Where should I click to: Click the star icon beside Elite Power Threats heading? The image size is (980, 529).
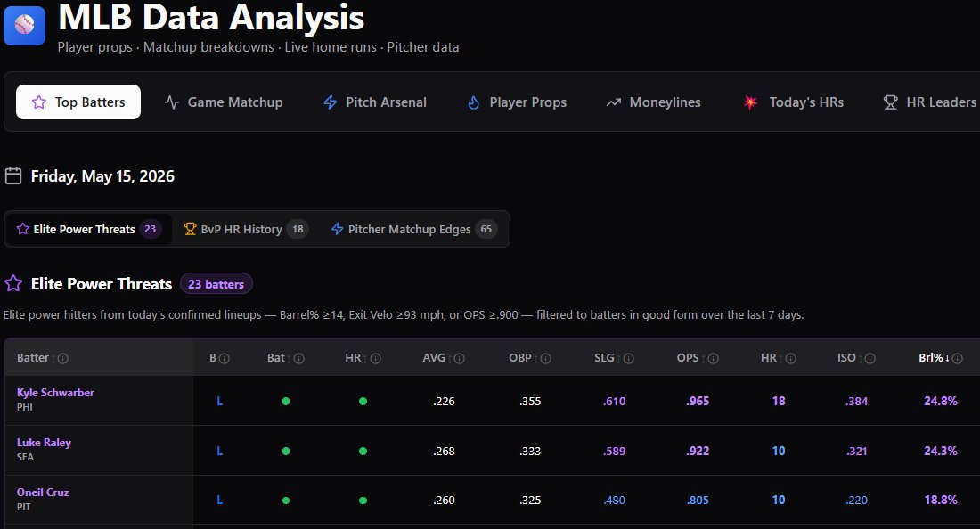(x=13, y=283)
